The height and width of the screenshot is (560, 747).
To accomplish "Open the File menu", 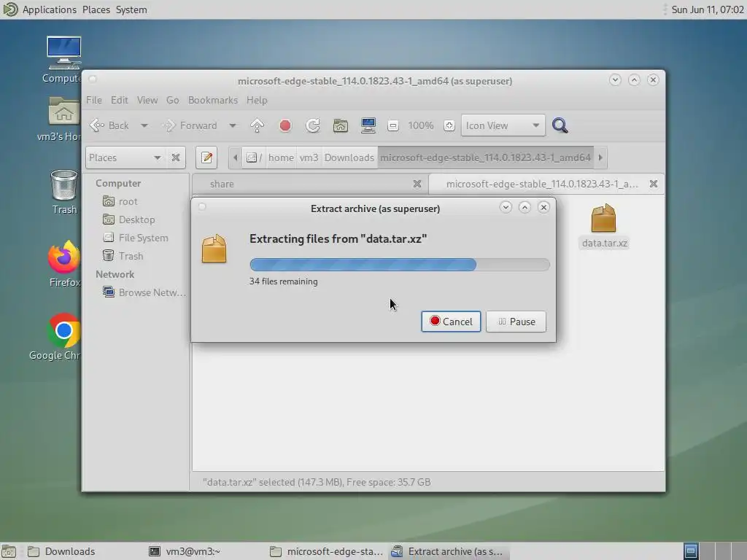I will click(x=94, y=100).
